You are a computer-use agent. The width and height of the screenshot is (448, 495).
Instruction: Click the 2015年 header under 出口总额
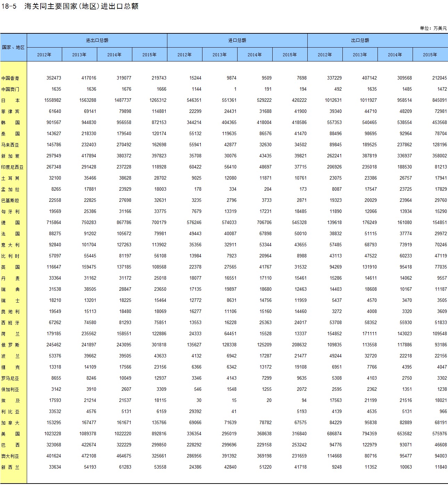pos(430,55)
